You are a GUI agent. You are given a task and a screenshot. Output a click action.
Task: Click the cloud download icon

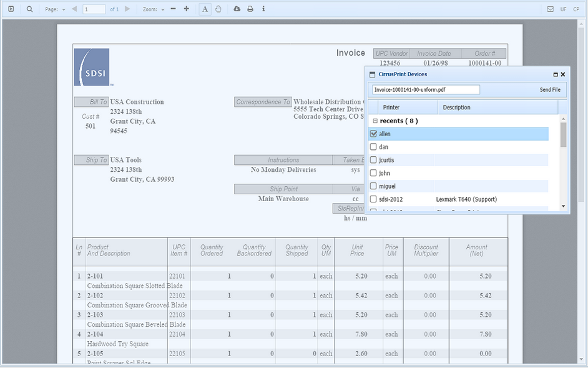pos(237,9)
